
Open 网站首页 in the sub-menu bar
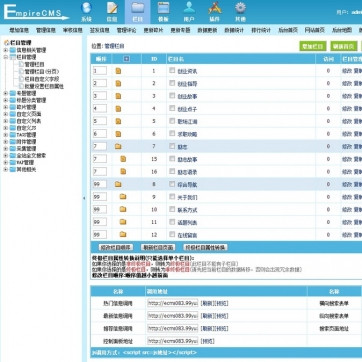[x=315, y=30]
